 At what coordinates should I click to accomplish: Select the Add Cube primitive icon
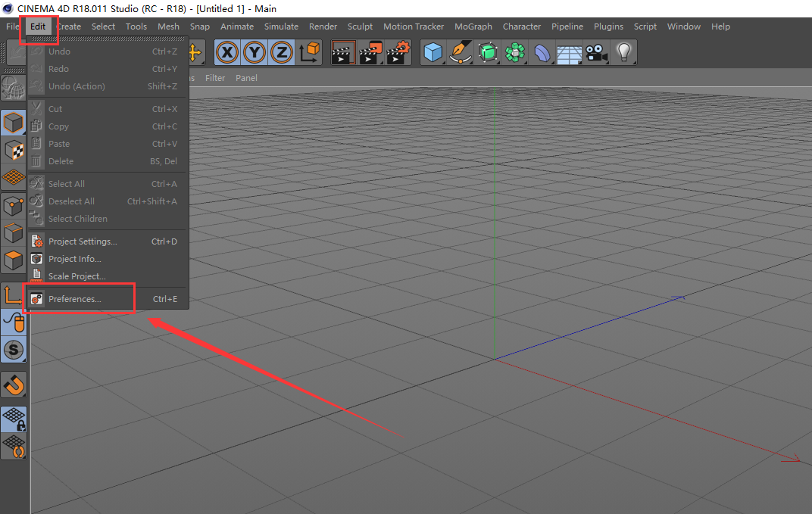[432, 52]
